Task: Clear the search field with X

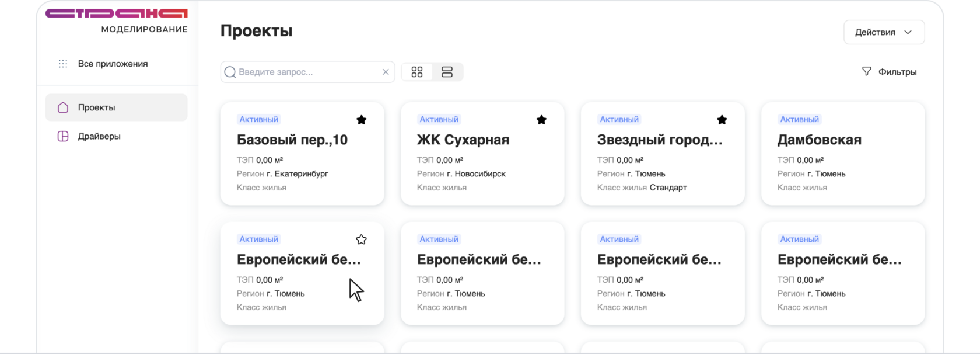Action: (x=386, y=72)
